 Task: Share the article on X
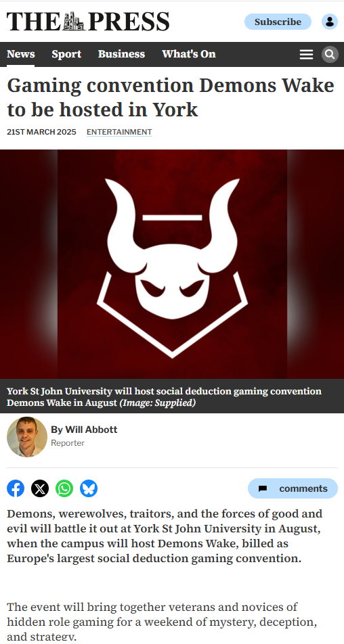pos(40,488)
